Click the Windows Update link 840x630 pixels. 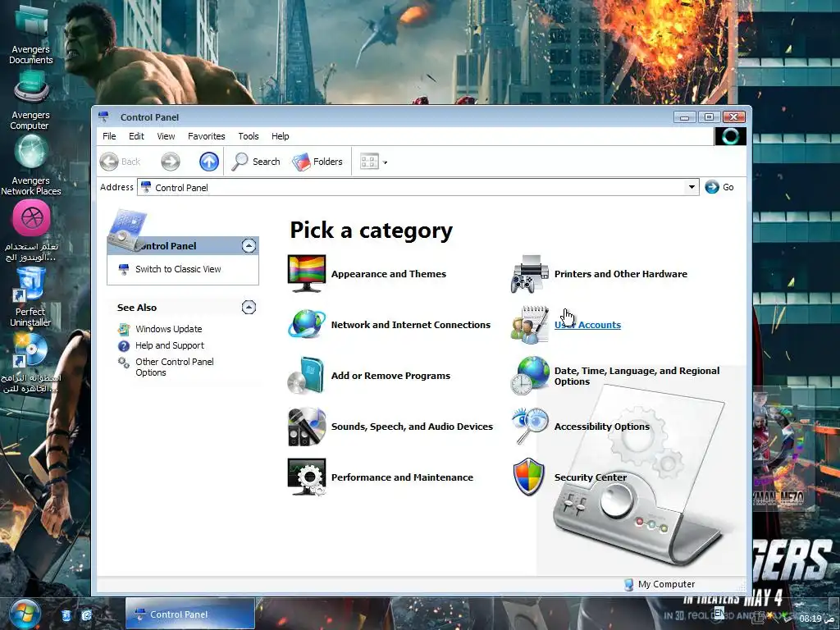click(x=169, y=329)
